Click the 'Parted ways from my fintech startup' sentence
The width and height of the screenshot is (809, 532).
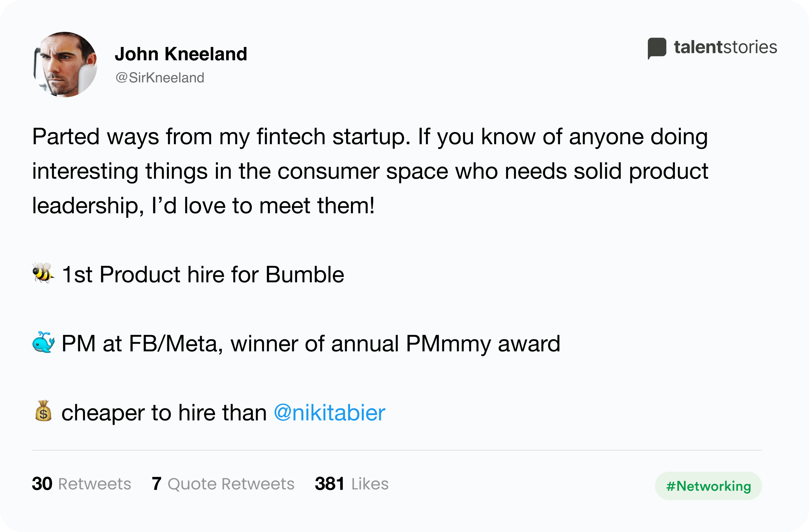(221, 137)
